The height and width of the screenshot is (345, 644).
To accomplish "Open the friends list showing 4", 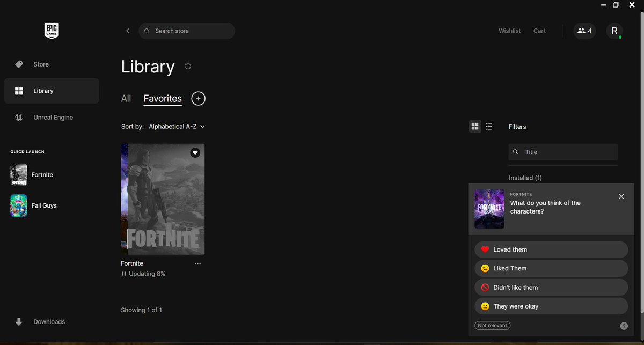I will click(x=584, y=31).
